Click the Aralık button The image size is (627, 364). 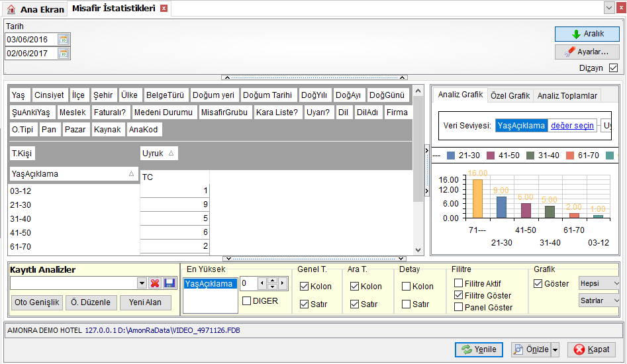[x=587, y=34]
